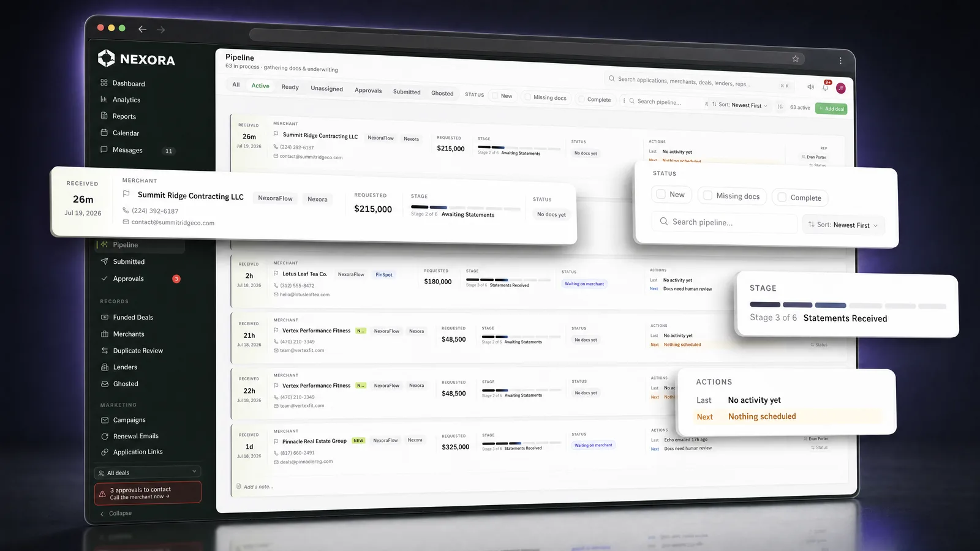Click the speaker sound icon in header
This screenshot has height=551, width=980.
(x=810, y=87)
